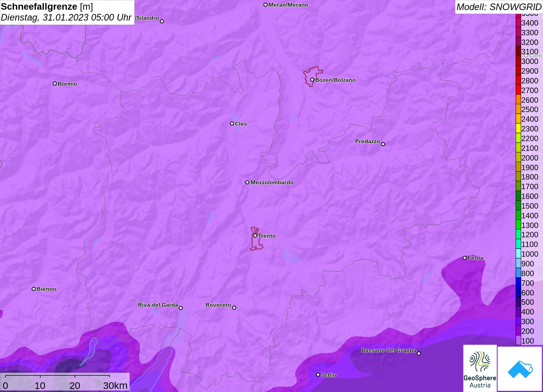Screen dimensions: 543x392
Task: Click the 3400 legend value
Action: 530,23
